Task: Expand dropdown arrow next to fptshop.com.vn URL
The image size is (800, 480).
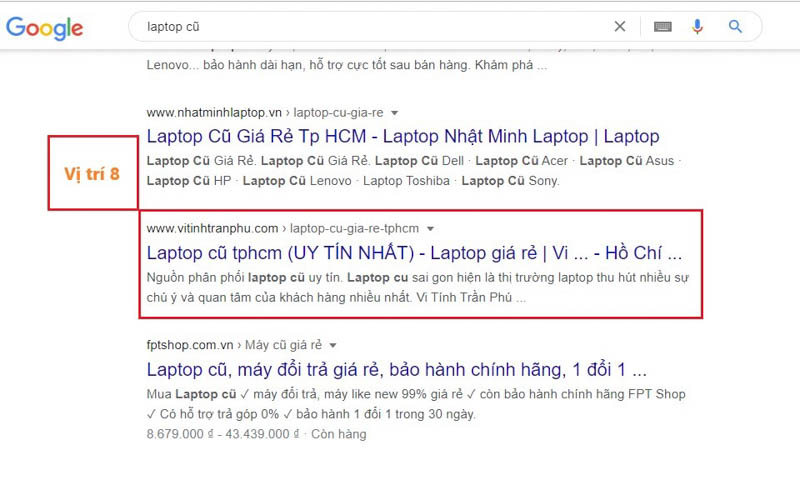Action: (x=333, y=345)
